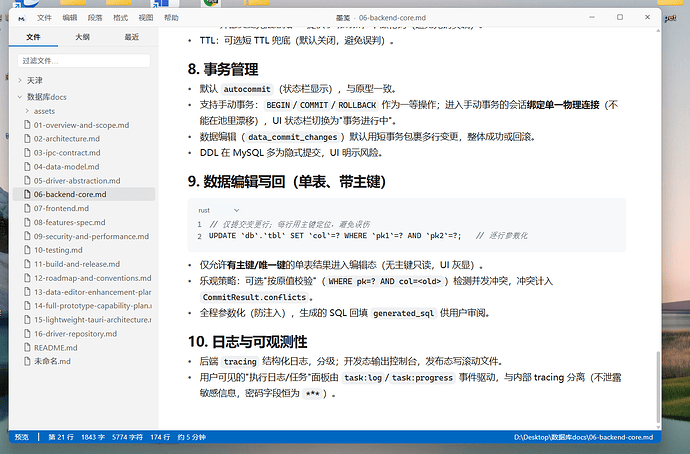The height and width of the screenshot is (454, 690).
Task: Open 01-overview-and-scope.md file name
Action: coord(81,125)
